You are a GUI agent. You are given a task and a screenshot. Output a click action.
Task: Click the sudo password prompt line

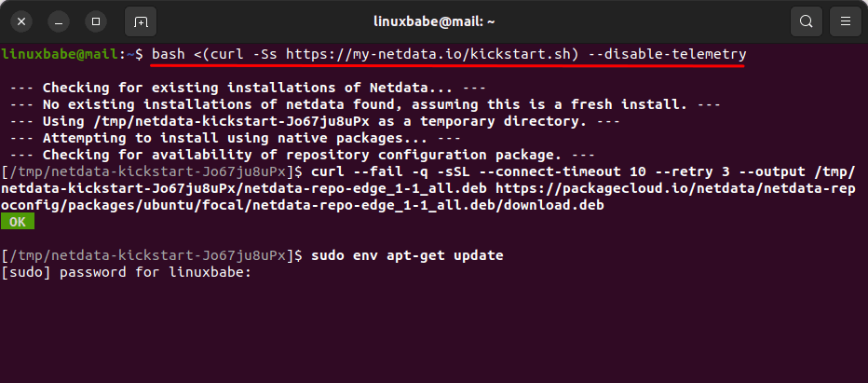(127, 273)
